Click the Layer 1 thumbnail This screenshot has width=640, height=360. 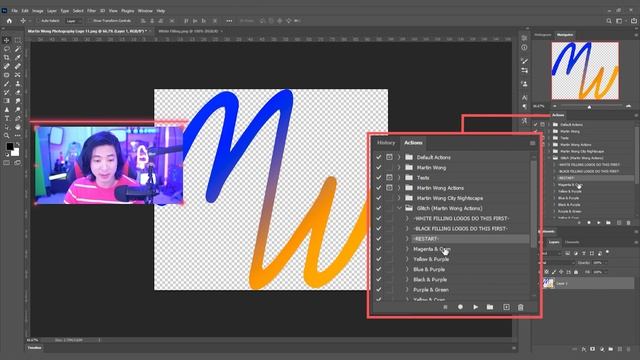click(x=549, y=283)
